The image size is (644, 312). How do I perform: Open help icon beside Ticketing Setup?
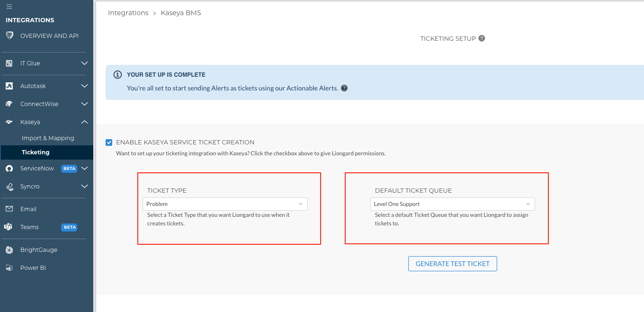point(482,38)
